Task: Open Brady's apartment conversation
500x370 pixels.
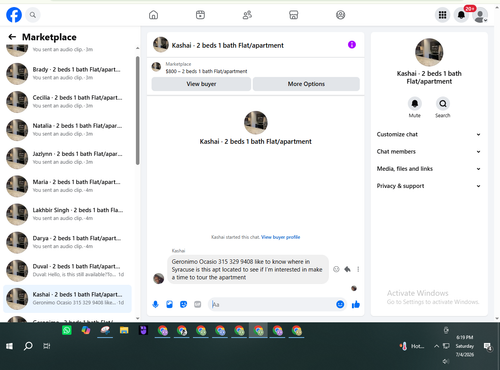Action: coord(68,74)
